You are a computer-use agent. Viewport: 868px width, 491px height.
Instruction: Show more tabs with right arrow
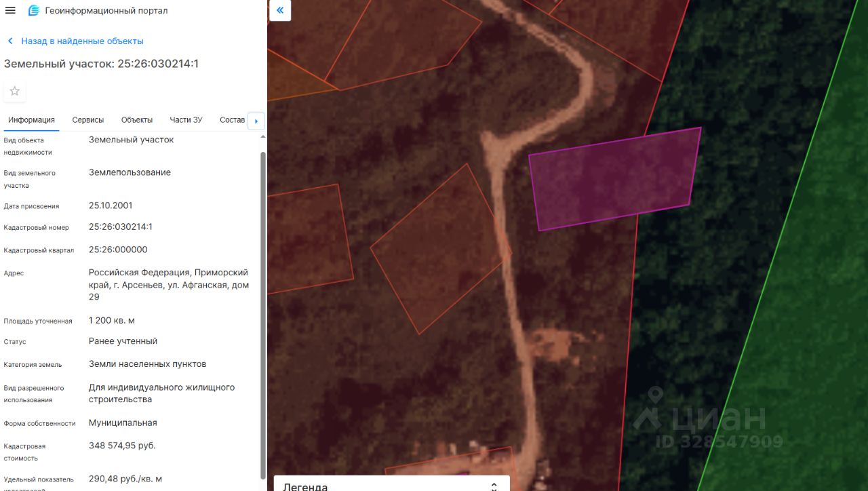256,121
